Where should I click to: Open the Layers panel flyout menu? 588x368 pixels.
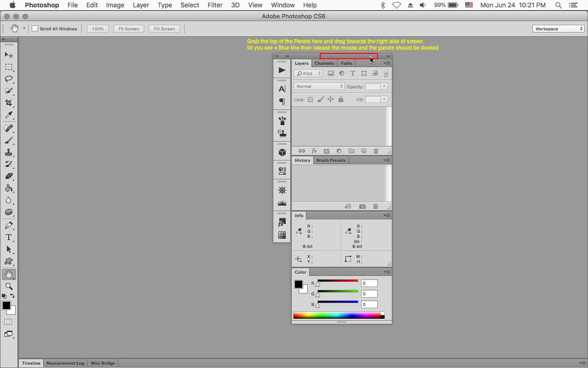pyautogui.click(x=387, y=63)
